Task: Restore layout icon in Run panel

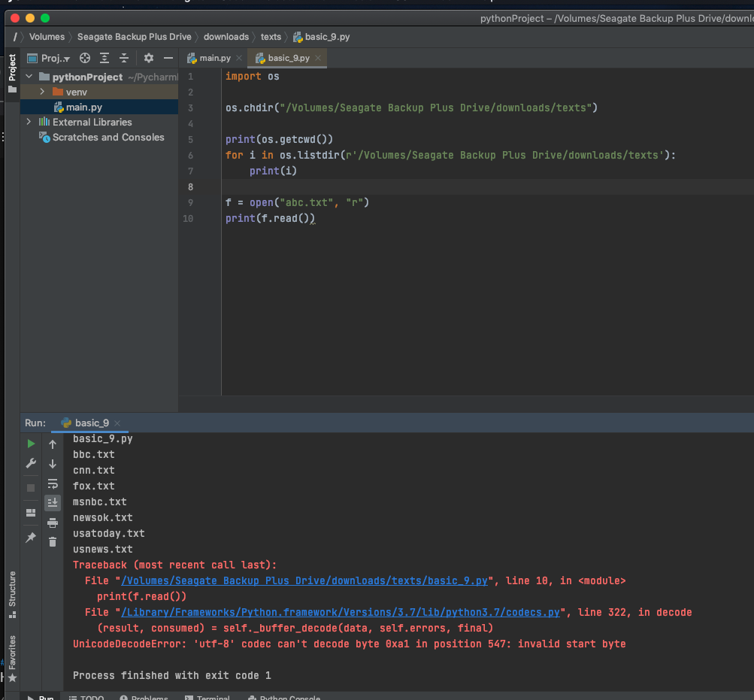Action: (x=31, y=513)
